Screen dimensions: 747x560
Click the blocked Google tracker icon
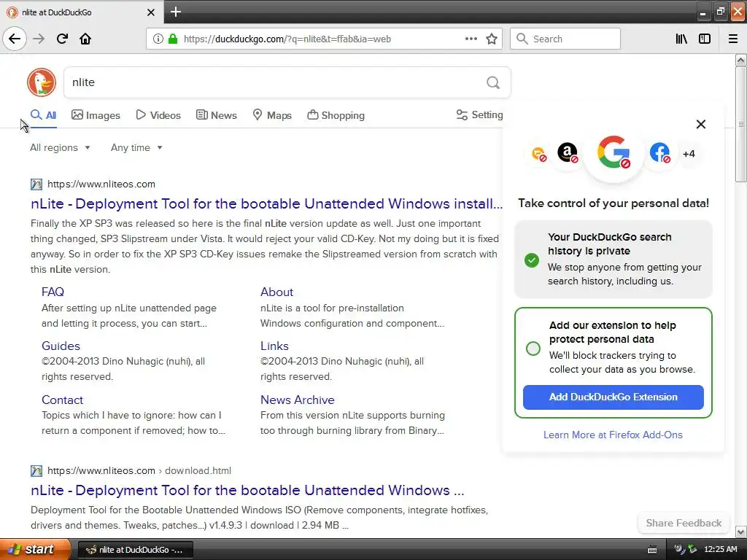point(614,153)
